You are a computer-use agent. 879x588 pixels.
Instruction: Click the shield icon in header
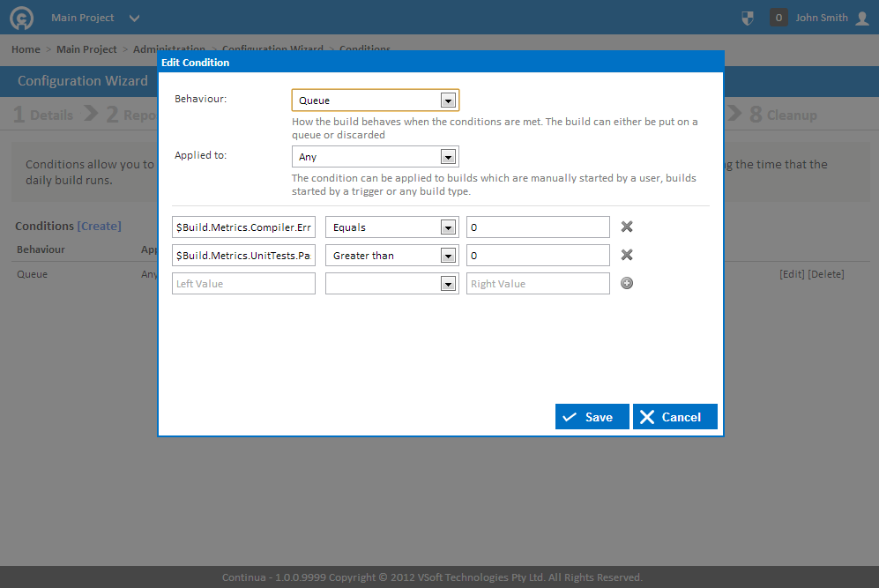pyautogui.click(x=748, y=18)
